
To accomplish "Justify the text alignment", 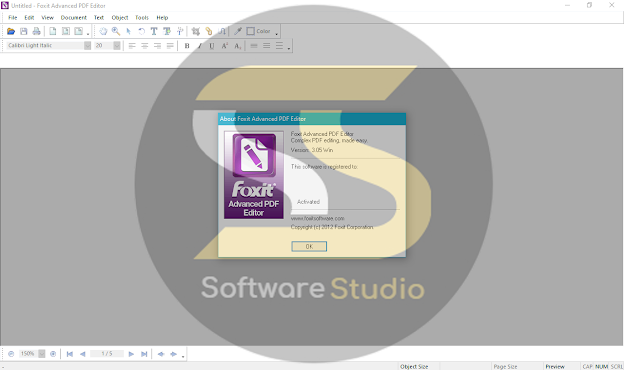I will (170, 46).
